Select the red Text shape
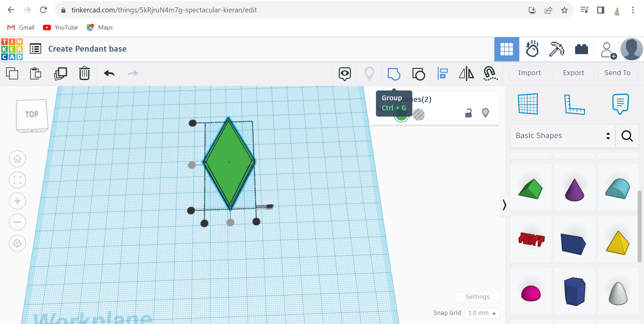Screen dimensions: 644x324 pyautogui.click(x=531, y=239)
